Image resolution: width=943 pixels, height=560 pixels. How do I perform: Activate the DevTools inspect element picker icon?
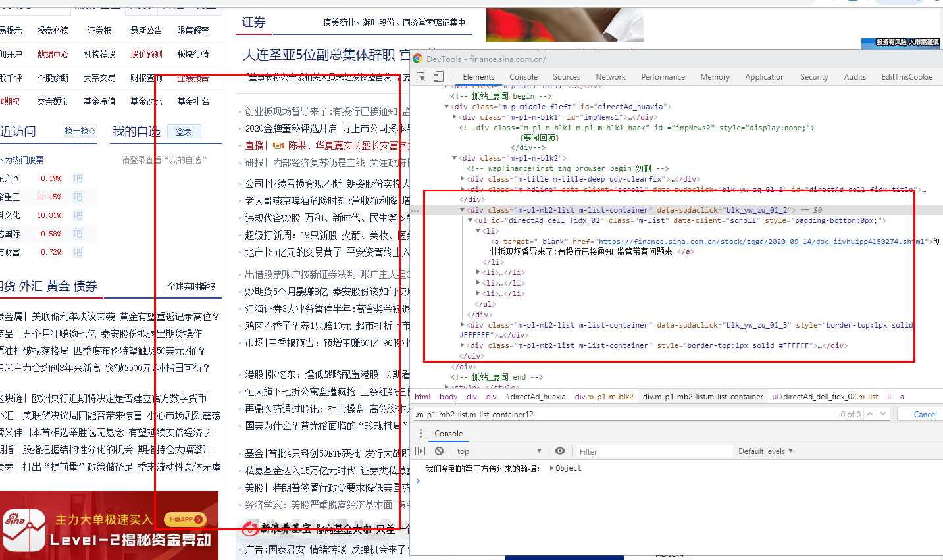pyautogui.click(x=421, y=77)
